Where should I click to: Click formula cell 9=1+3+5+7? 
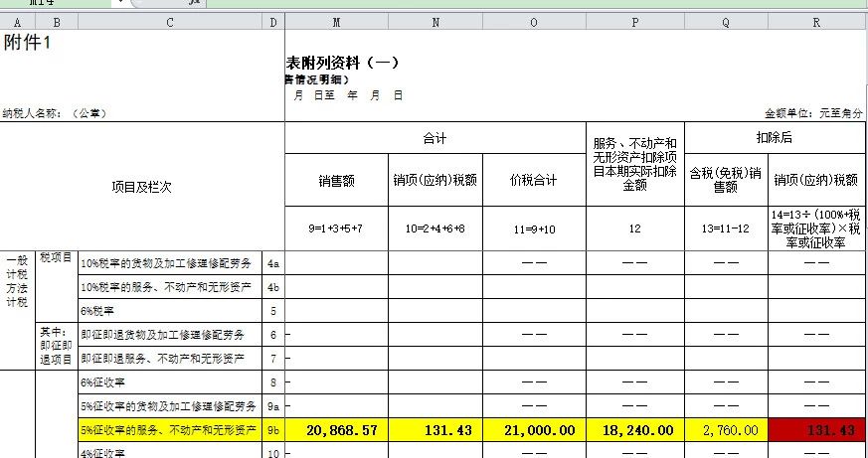click(x=336, y=229)
